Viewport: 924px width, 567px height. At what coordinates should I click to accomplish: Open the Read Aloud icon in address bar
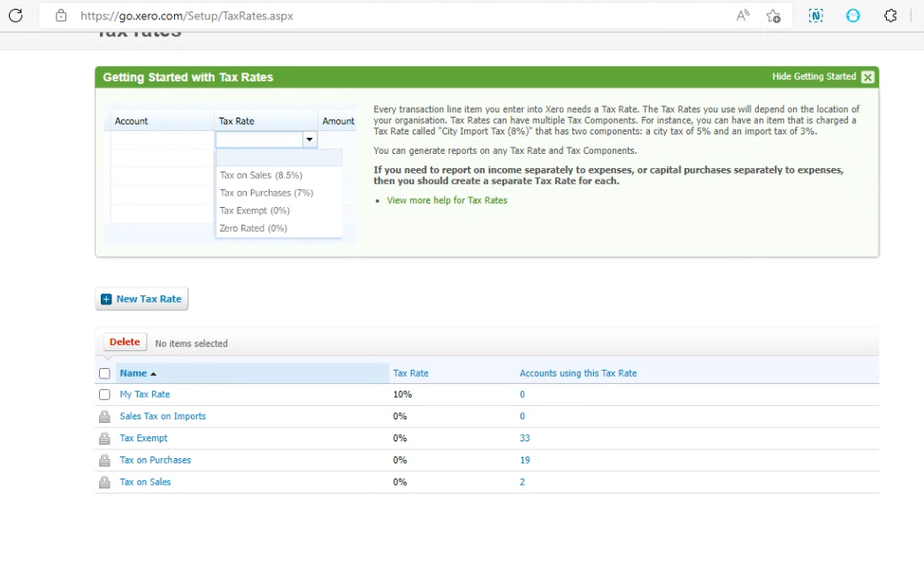(743, 16)
